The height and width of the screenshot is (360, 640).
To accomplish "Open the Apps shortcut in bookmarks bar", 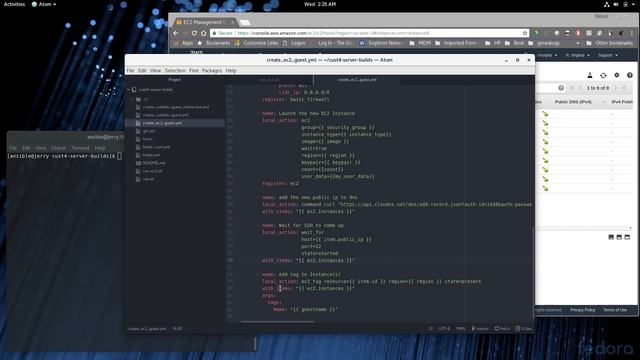I will pos(184,43).
